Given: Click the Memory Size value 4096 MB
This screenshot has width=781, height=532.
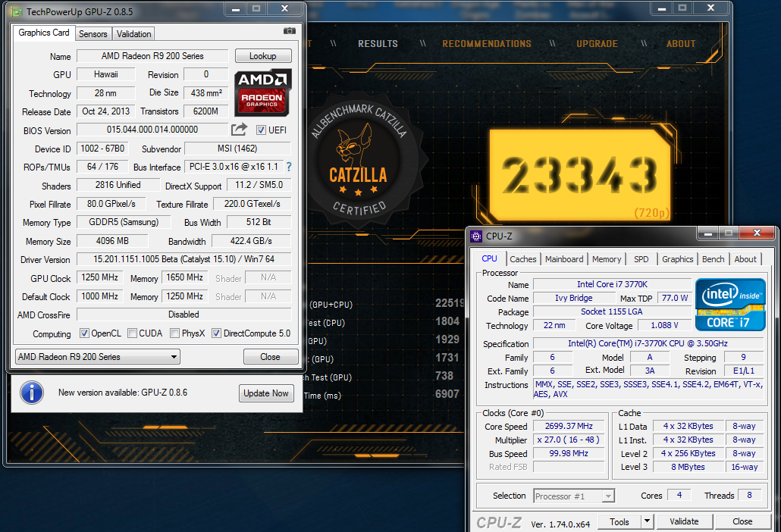Looking at the screenshot, I should [x=112, y=241].
